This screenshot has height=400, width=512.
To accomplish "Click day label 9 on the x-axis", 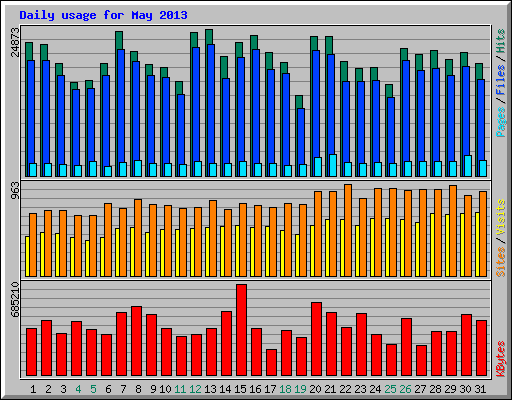I will pos(153,389).
